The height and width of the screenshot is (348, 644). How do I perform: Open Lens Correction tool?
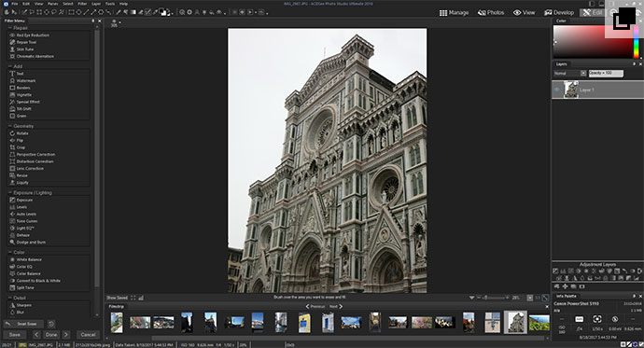(x=27, y=168)
